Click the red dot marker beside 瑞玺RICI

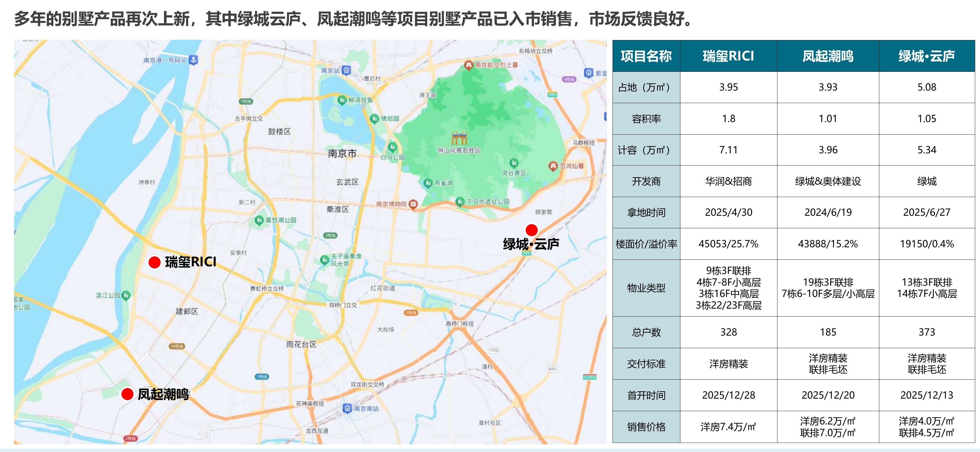tap(154, 262)
